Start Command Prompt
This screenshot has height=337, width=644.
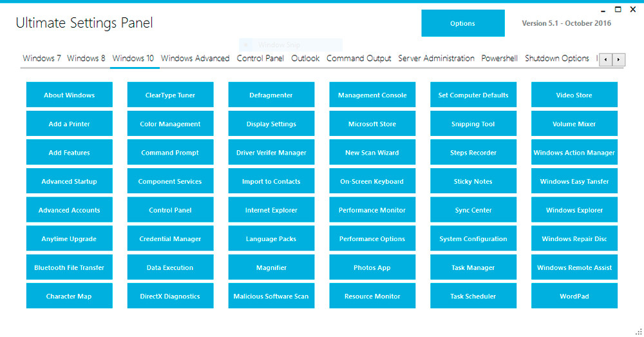170,153
